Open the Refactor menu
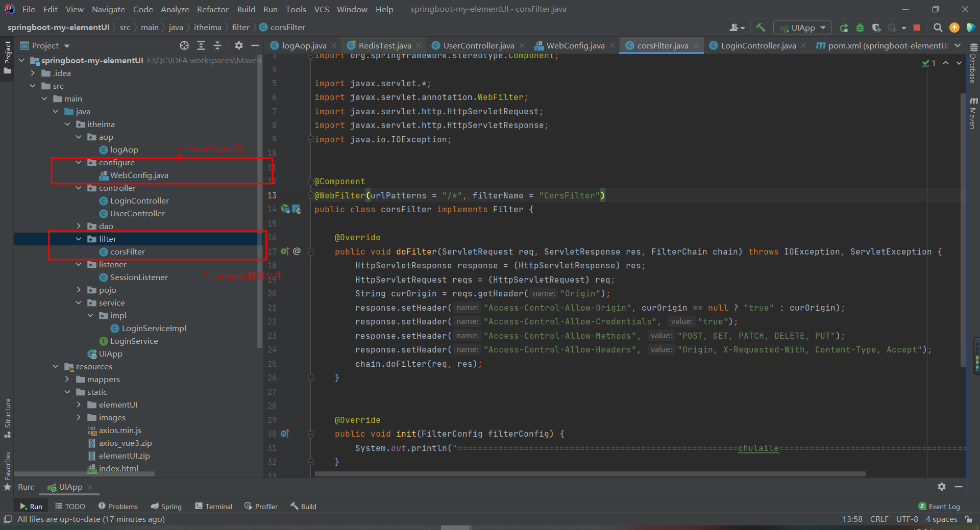 [212, 9]
